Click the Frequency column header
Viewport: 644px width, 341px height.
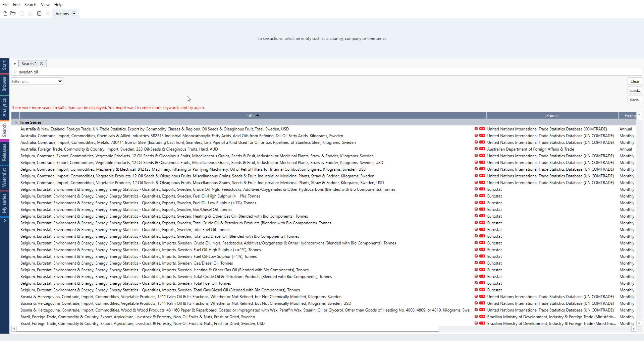point(628,115)
